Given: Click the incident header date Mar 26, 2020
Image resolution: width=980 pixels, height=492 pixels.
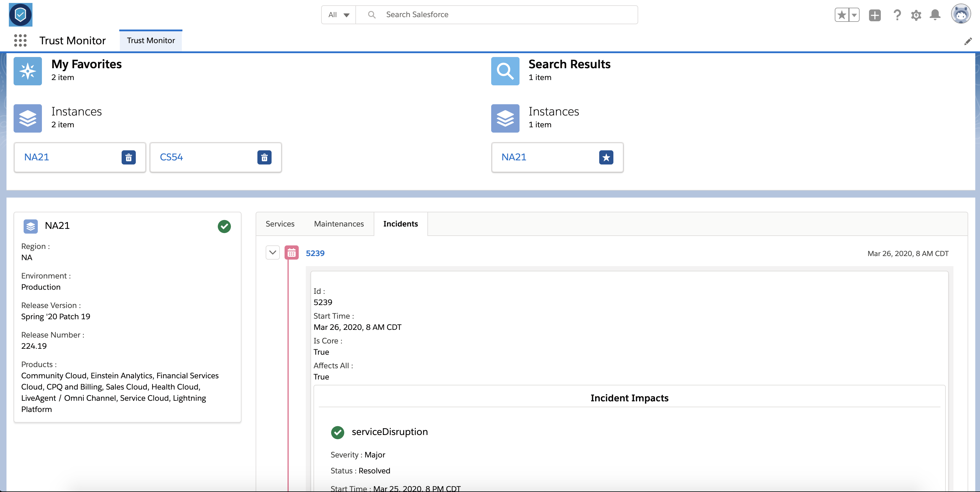Looking at the screenshot, I should coord(908,253).
